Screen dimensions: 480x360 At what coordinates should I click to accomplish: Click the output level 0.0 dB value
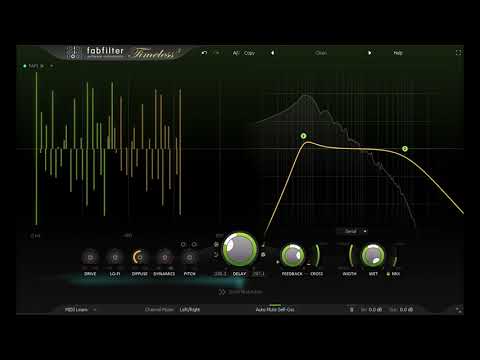tap(406, 309)
